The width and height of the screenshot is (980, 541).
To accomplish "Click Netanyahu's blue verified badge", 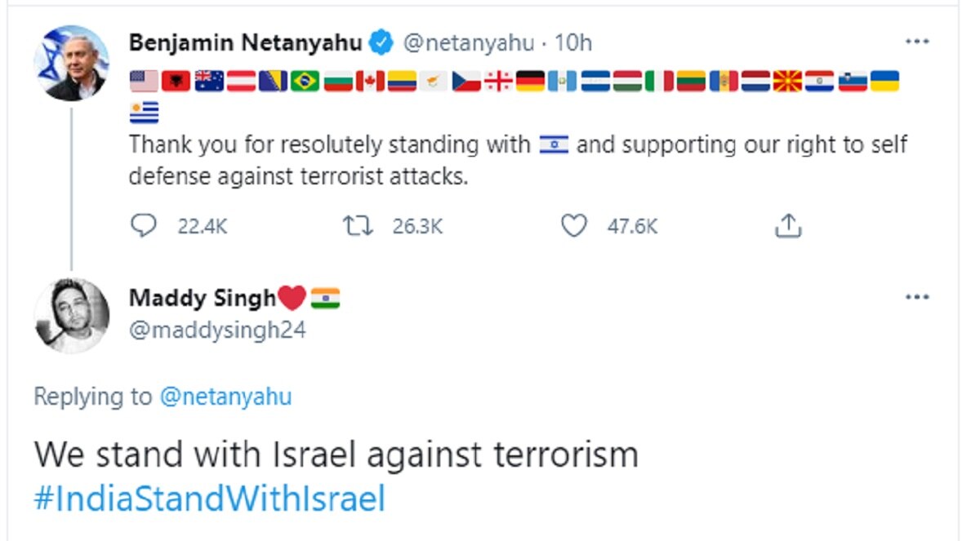I will click(379, 42).
